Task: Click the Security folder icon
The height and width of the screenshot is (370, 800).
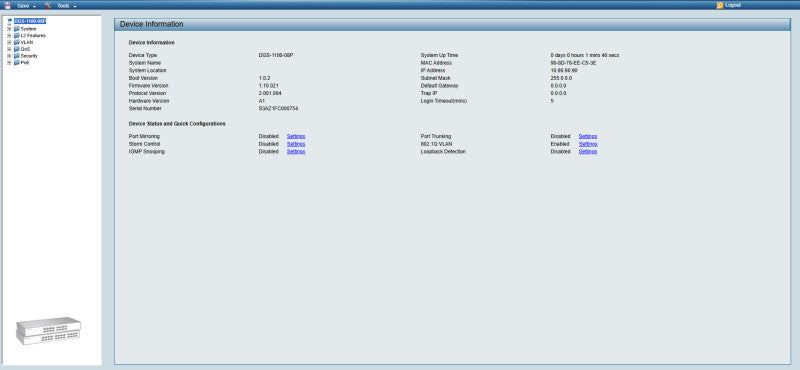Action: tap(17, 56)
